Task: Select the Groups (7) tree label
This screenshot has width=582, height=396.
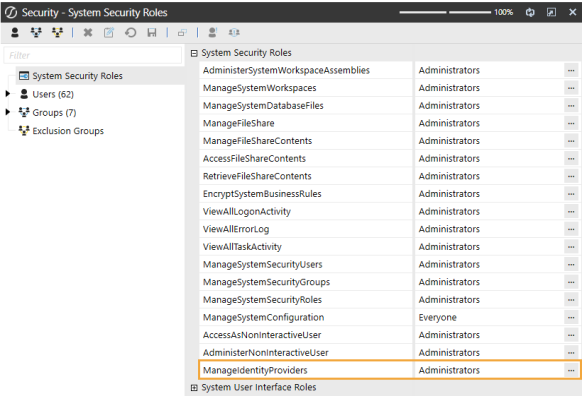Action: coord(54,112)
